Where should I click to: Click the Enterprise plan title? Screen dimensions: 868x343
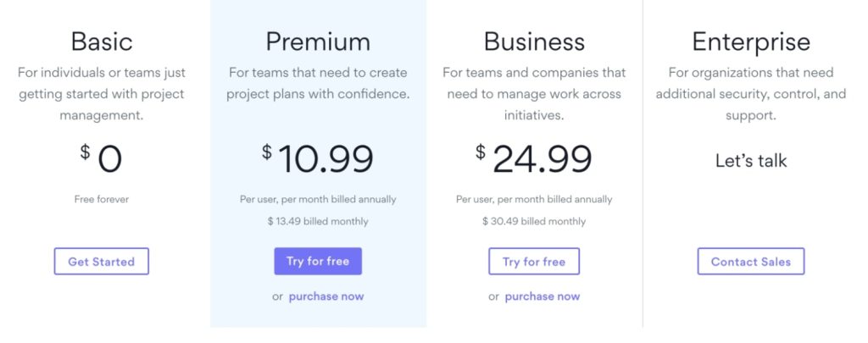pos(751,42)
